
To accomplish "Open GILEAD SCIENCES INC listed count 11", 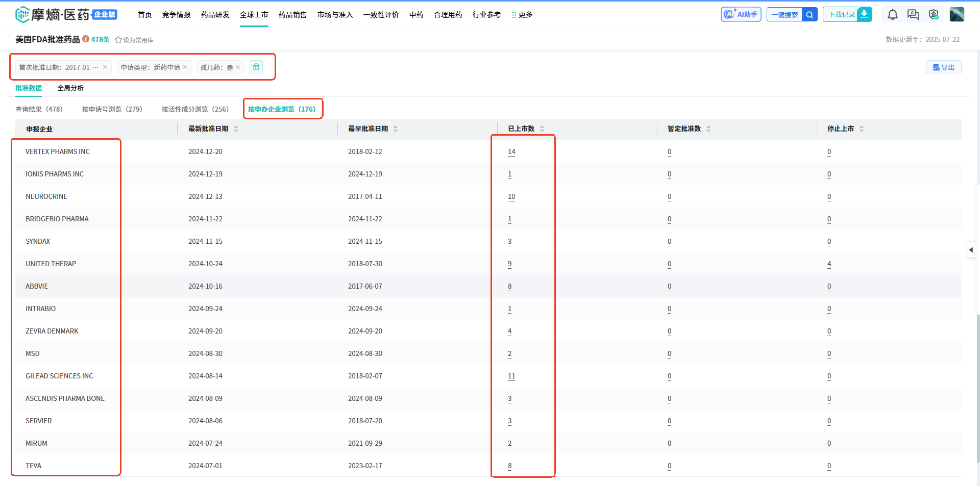I will 511,376.
